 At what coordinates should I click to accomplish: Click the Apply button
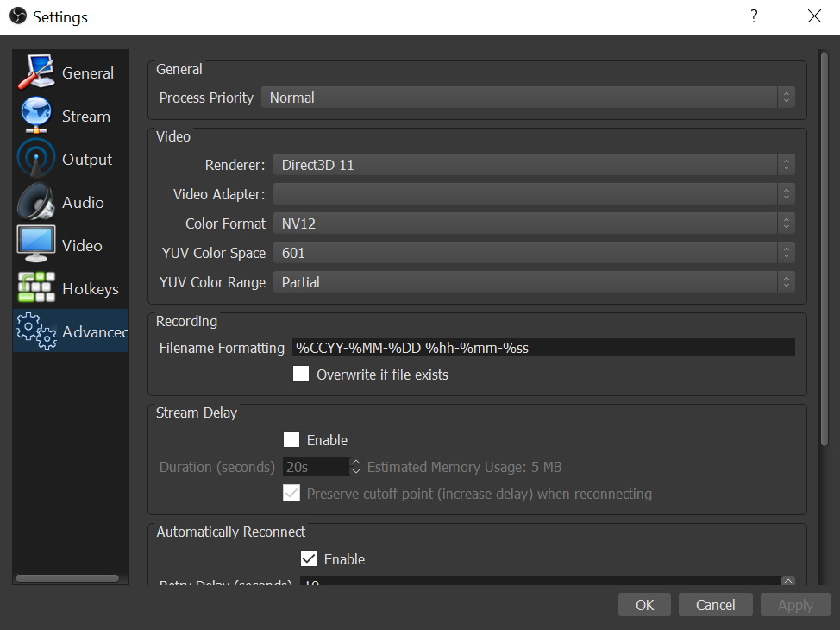click(x=794, y=604)
